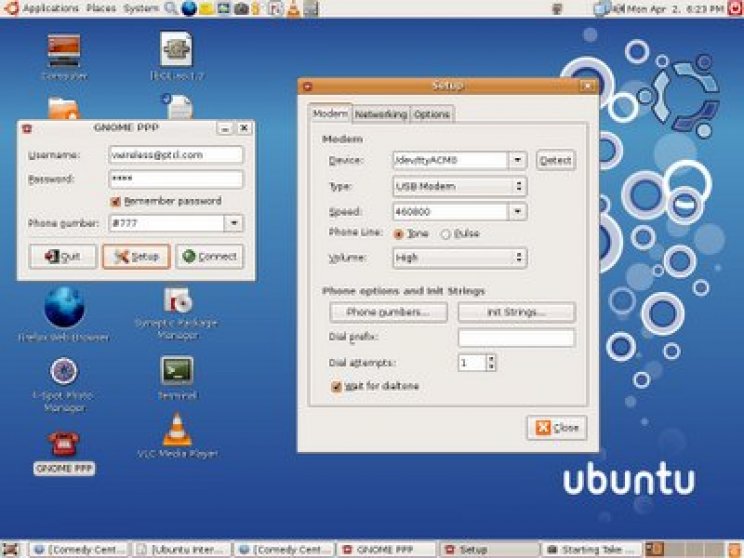Switch to Ubuntu Inter... taskbar window
Viewport: 744px width, 558px height.
[x=182, y=549]
